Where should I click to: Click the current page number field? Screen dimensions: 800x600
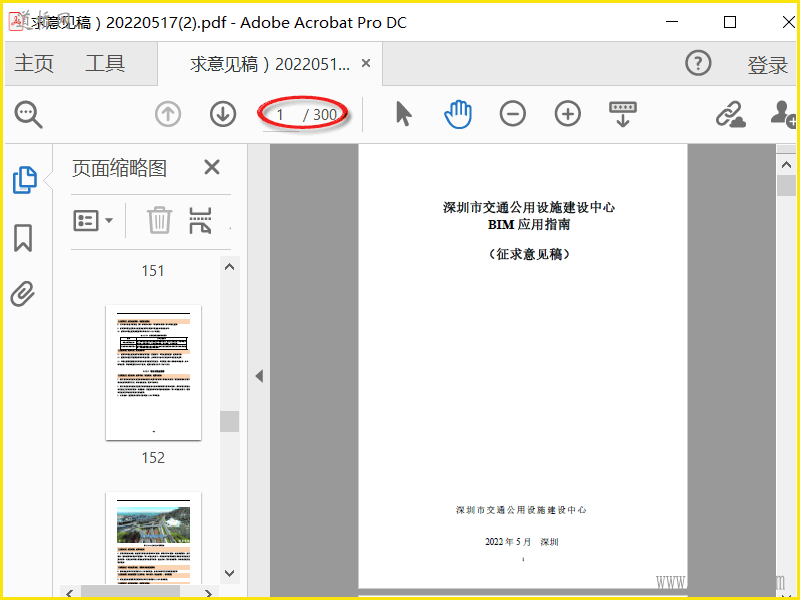point(280,115)
